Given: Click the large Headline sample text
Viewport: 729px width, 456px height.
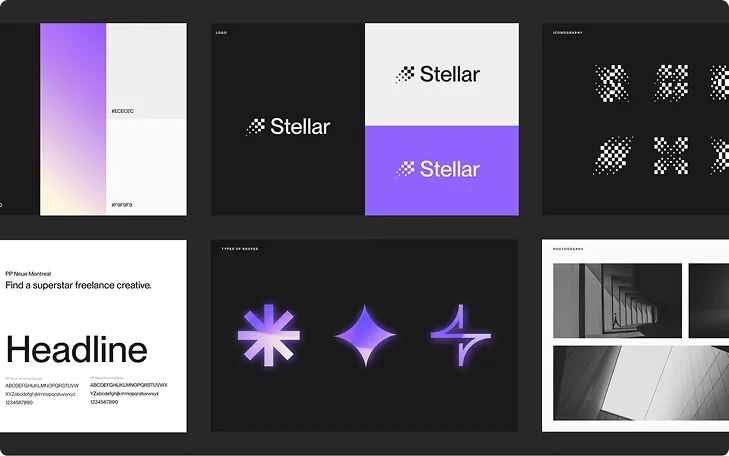Looking at the screenshot, I should [77, 350].
